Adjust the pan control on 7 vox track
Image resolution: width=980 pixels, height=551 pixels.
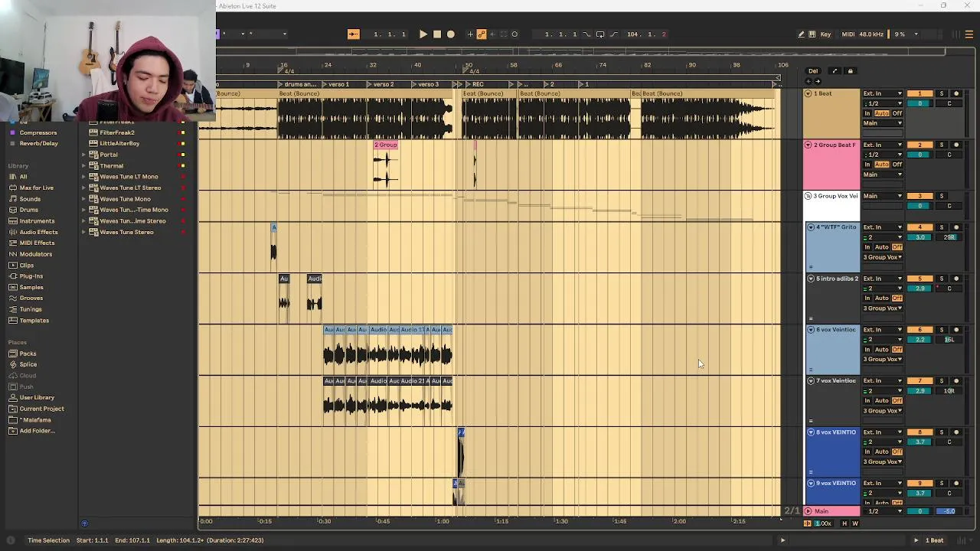point(949,391)
